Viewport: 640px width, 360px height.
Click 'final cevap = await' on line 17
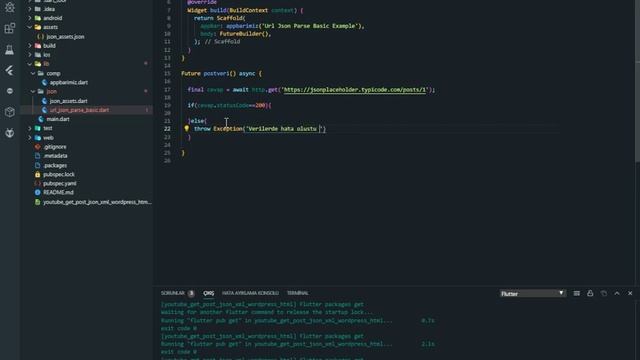218,90
